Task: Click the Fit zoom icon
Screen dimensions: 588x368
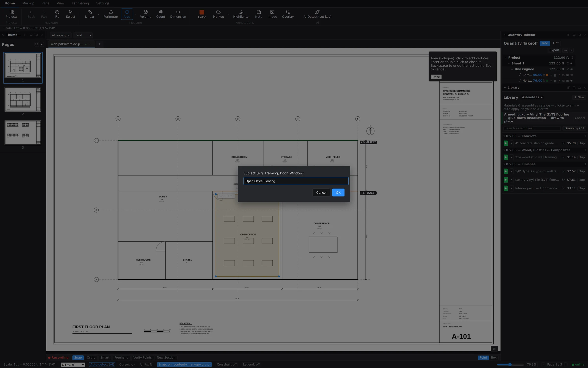Action: point(57,14)
